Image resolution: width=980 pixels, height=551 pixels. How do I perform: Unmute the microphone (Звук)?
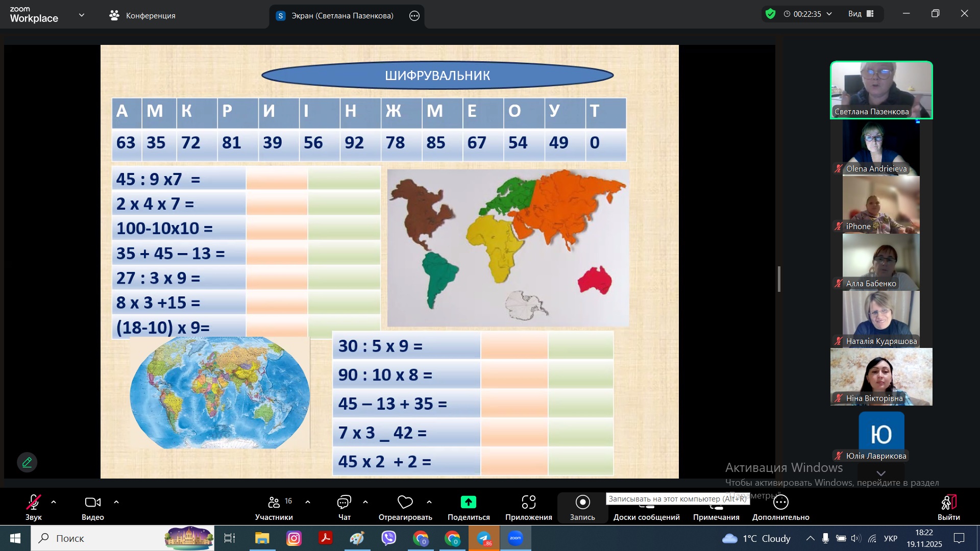tap(34, 503)
